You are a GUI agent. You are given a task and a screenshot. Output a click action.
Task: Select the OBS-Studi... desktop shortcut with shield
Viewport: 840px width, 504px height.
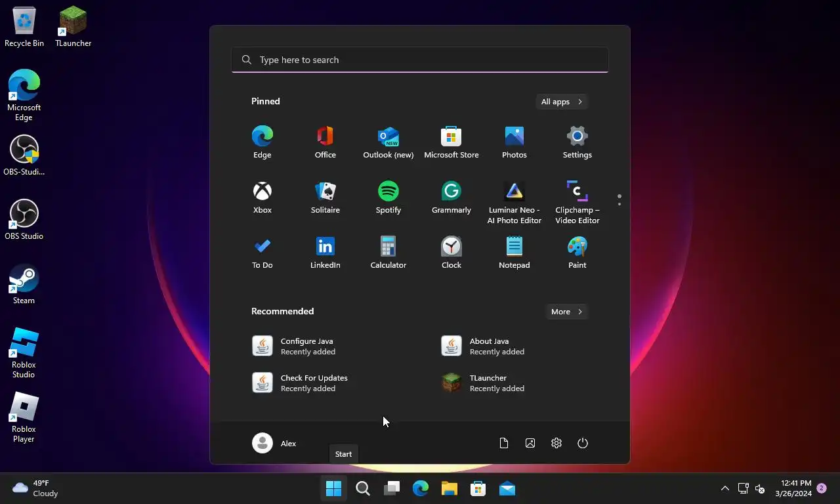24,156
